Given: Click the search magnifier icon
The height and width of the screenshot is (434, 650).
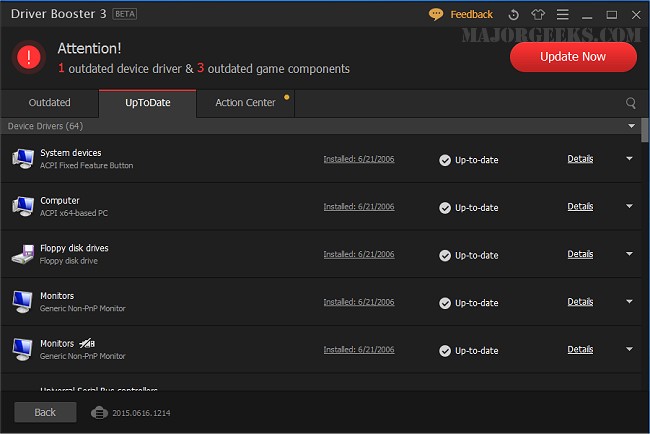Looking at the screenshot, I should tap(631, 103).
